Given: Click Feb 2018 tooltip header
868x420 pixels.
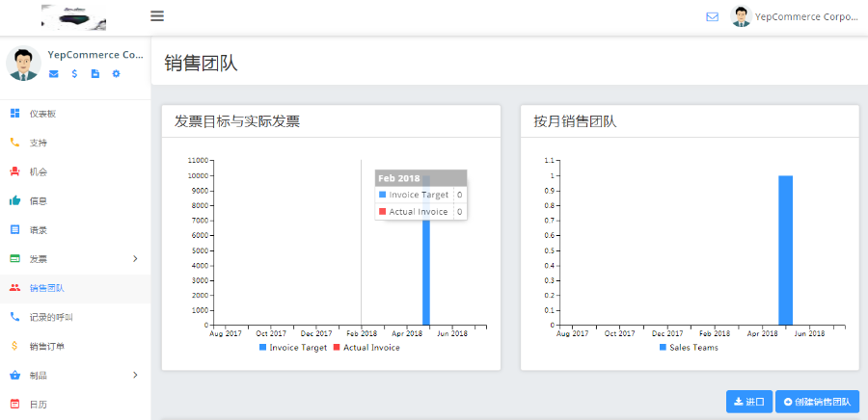Looking at the screenshot, I should tap(420, 178).
